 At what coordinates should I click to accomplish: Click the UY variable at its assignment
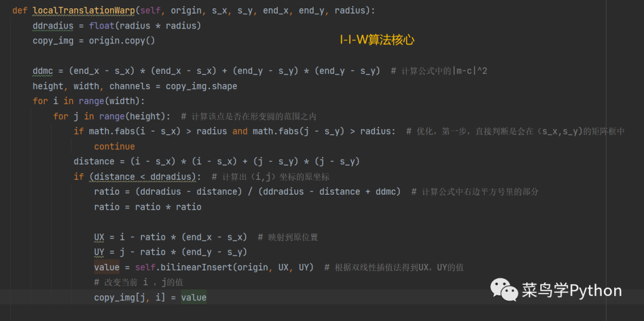99,252
